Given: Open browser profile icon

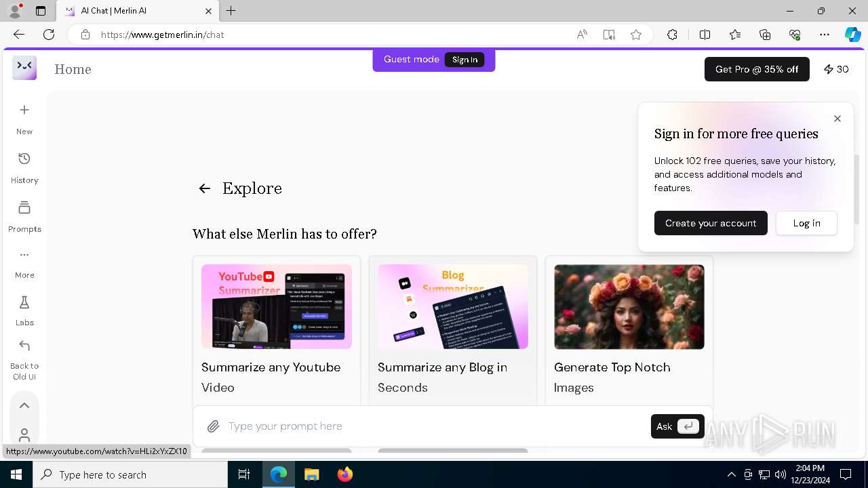Looking at the screenshot, I should (14, 11).
